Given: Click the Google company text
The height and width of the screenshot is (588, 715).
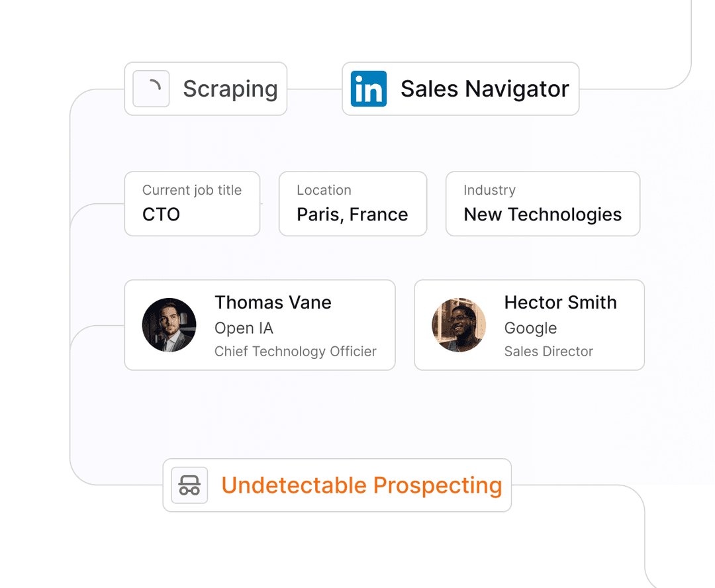Looking at the screenshot, I should 530,328.
